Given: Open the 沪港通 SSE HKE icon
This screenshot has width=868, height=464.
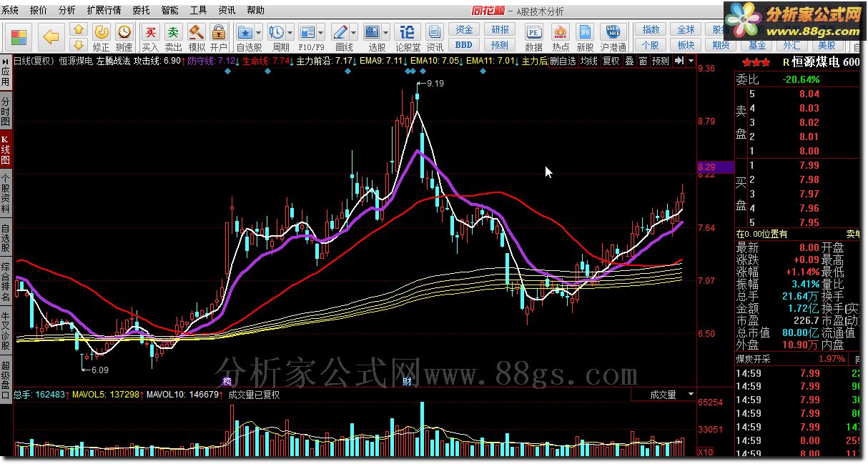Looking at the screenshot, I should tap(613, 31).
